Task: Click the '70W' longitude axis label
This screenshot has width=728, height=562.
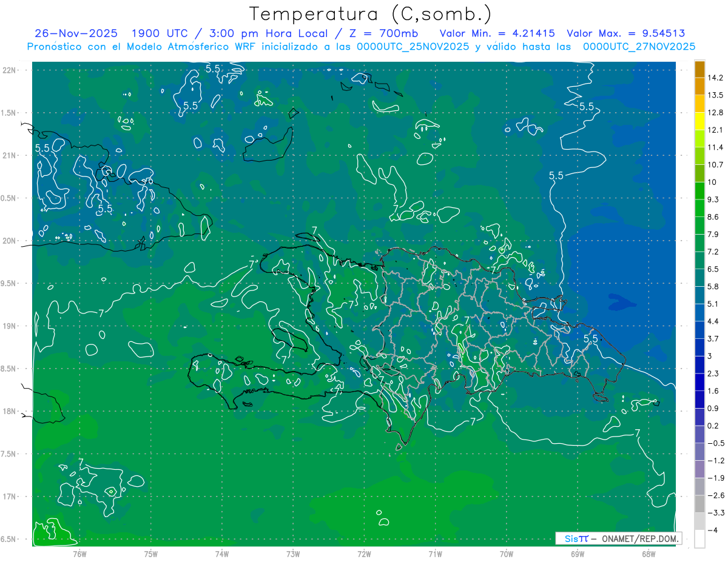Action: click(x=507, y=554)
